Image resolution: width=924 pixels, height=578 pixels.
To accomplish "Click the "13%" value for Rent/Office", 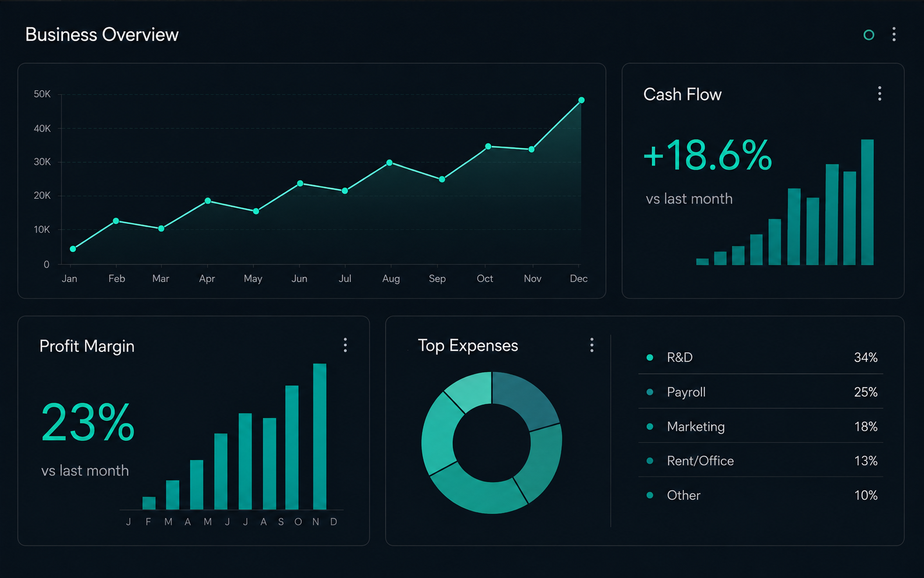I will click(866, 461).
